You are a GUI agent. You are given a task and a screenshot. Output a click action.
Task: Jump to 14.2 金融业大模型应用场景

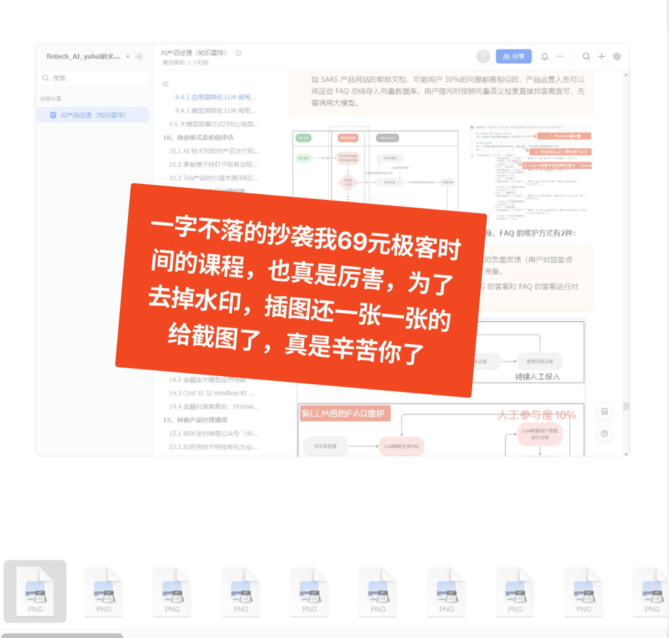[207, 380]
